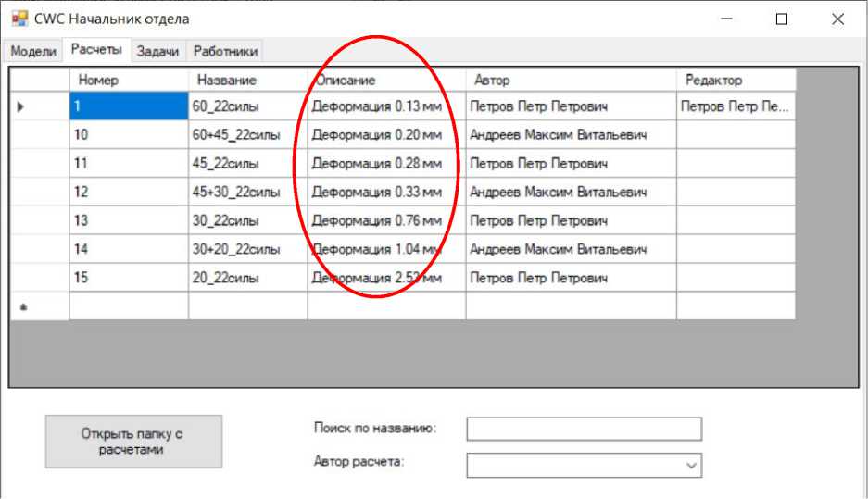The width and height of the screenshot is (868, 499).
Task: Select row header with the arrow indicator
Action: click(40, 106)
